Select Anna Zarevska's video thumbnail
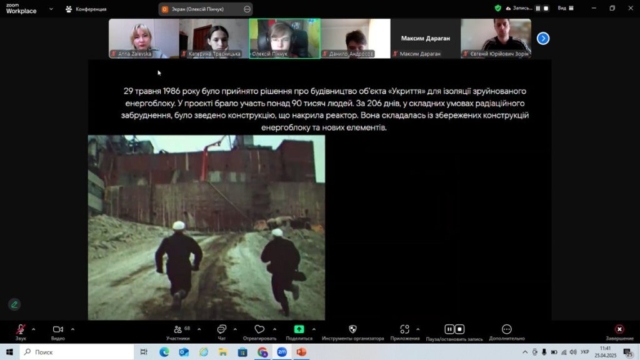Viewport: 640px width, 360px height. (x=143, y=38)
